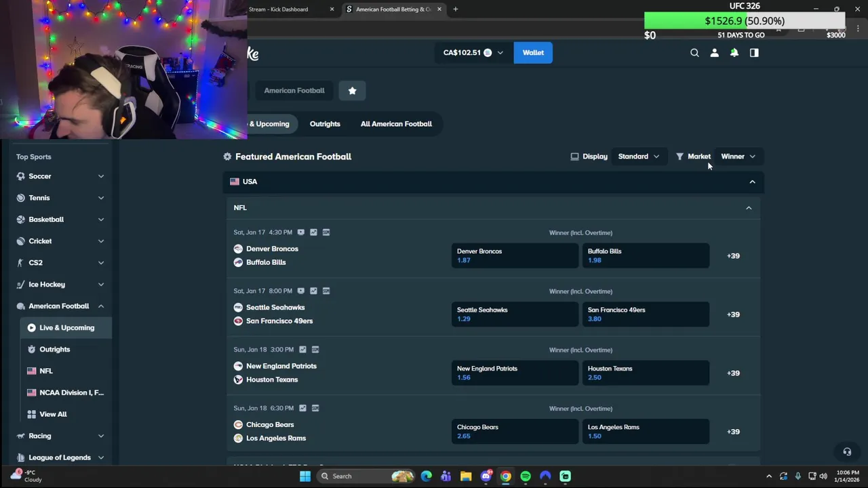Switch to Stream - Kick Dashboard browser tab
The height and width of the screenshot is (488, 868).
pyautogui.click(x=292, y=9)
